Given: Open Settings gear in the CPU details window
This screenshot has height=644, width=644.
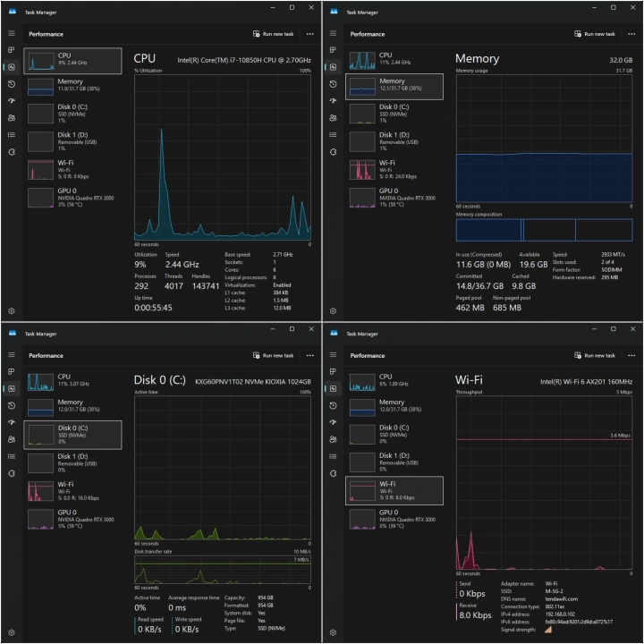Looking at the screenshot, I should [12, 311].
